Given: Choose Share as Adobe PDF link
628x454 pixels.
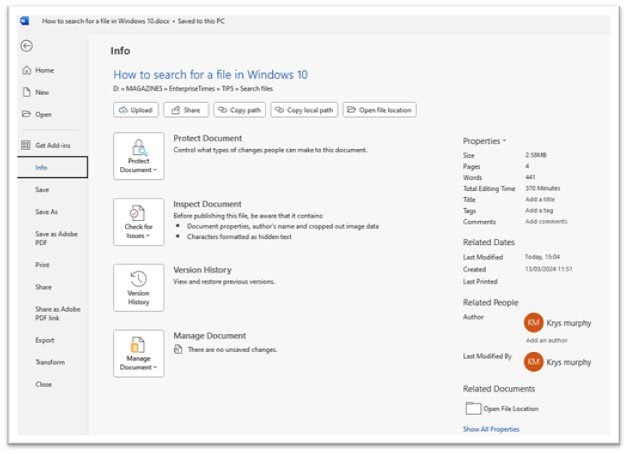Looking at the screenshot, I should 58,313.
